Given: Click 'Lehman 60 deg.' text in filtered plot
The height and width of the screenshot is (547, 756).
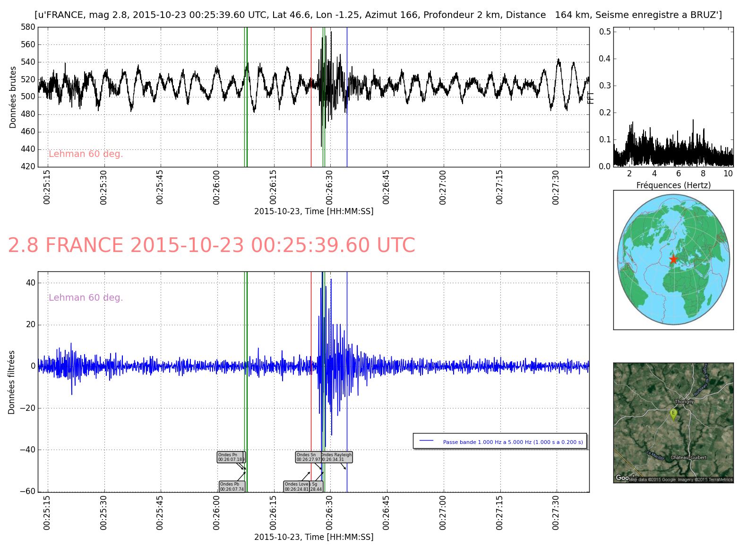Looking at the screenshot, I should [x=86, y=298].
